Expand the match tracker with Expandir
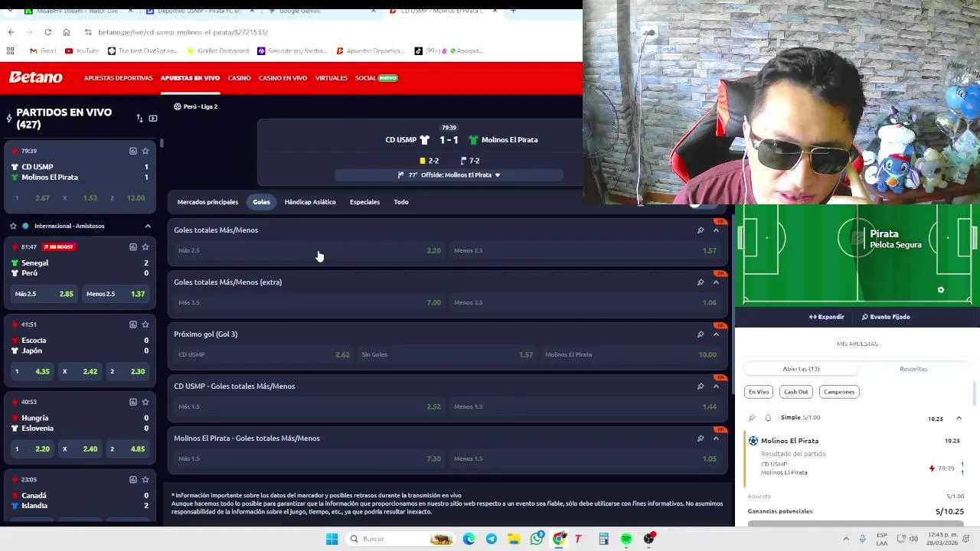 827,317
